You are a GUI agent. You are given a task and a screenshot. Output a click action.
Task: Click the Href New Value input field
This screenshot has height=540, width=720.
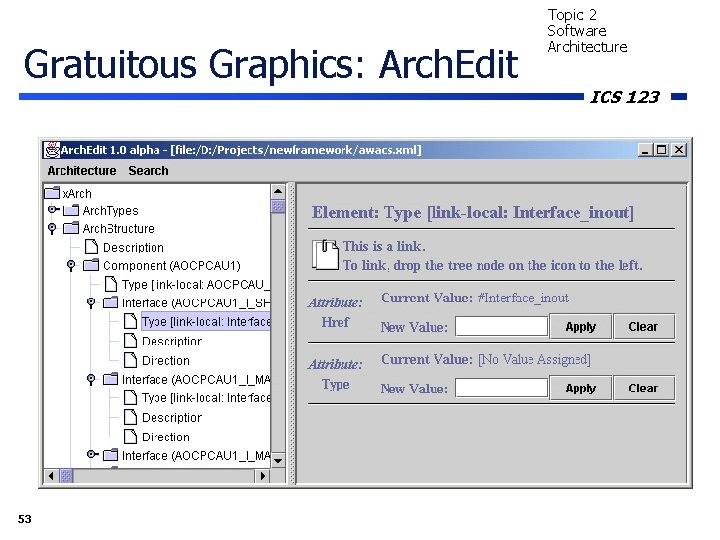tap(501, 326)
